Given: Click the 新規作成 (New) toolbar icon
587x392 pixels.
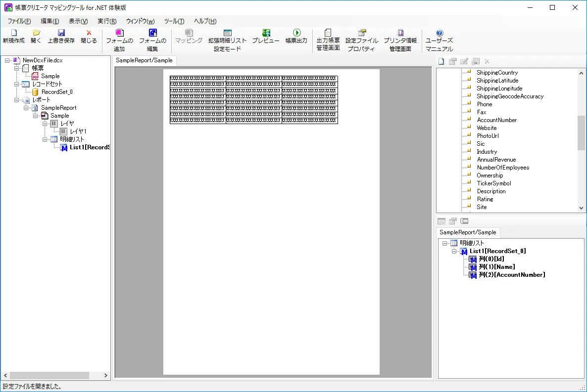Looking at the screenshot, I should pos(13,33).
